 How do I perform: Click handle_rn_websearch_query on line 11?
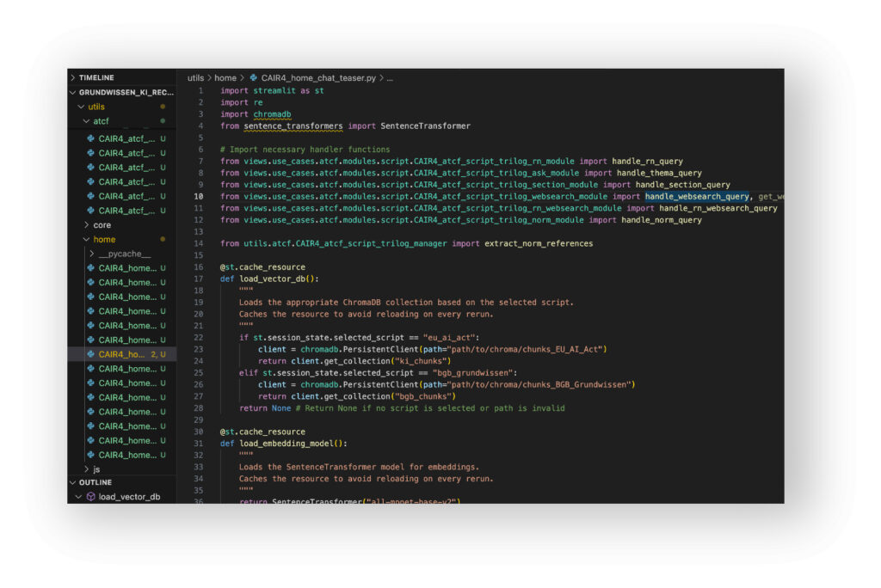tap(718, 208)
